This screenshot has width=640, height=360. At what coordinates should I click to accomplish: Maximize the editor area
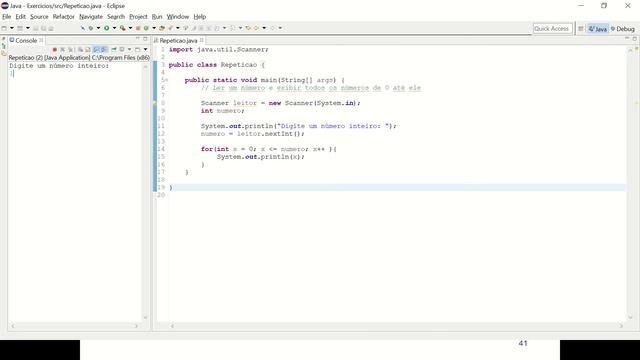click(635, 39)
